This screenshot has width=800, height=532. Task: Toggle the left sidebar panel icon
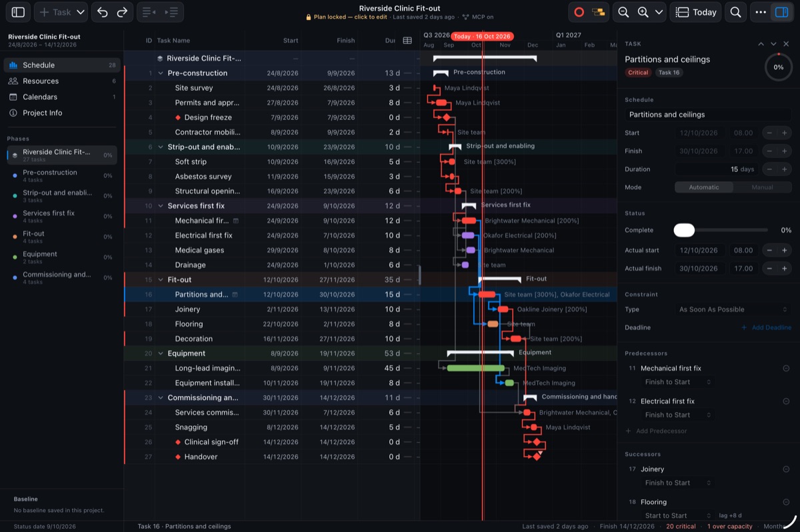click(x=18, y=12)
